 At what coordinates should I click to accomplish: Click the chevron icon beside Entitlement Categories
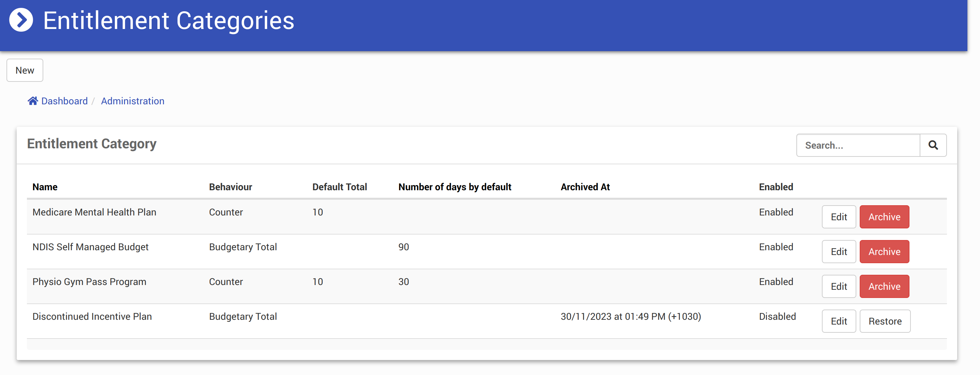pos(21,20)
